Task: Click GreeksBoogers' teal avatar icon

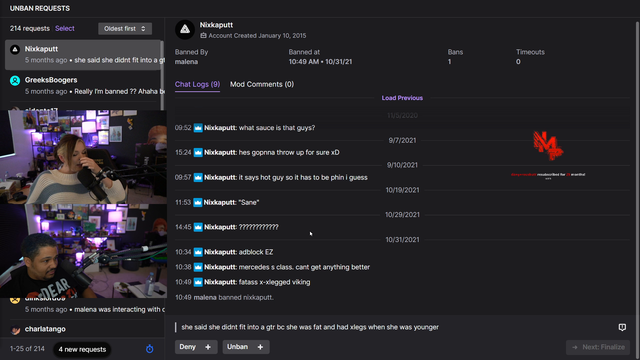Action: pyautogui.click(x=15, y=81)
